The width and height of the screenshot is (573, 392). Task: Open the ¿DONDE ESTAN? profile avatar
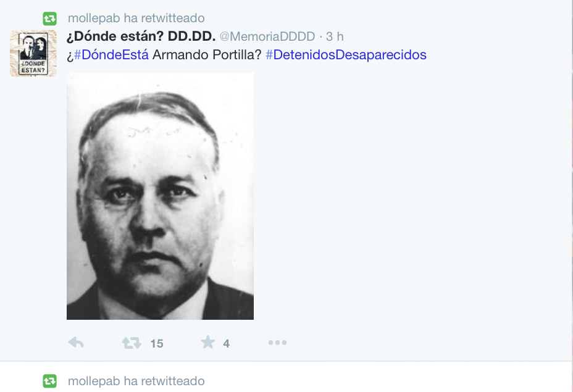point(33,53)
